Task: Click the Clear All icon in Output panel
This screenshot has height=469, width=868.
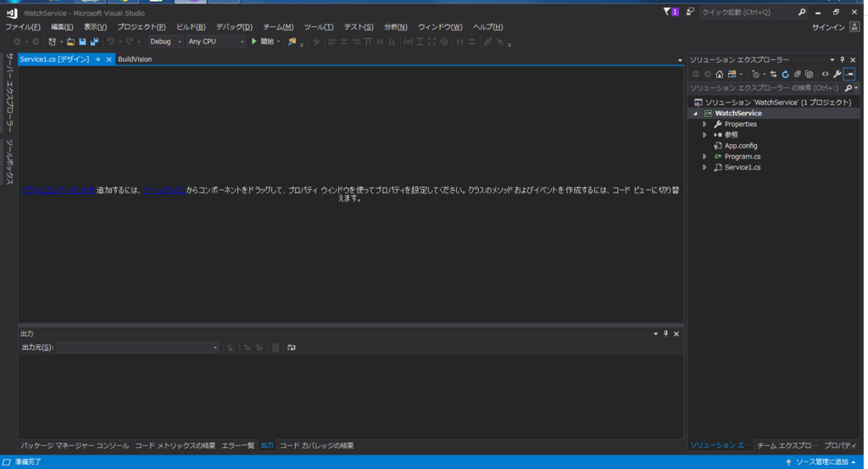Action: click(x=275, y=348)
